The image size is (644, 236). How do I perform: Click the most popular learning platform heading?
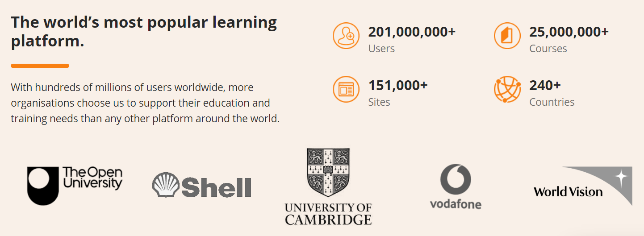(x=144, y=31)
